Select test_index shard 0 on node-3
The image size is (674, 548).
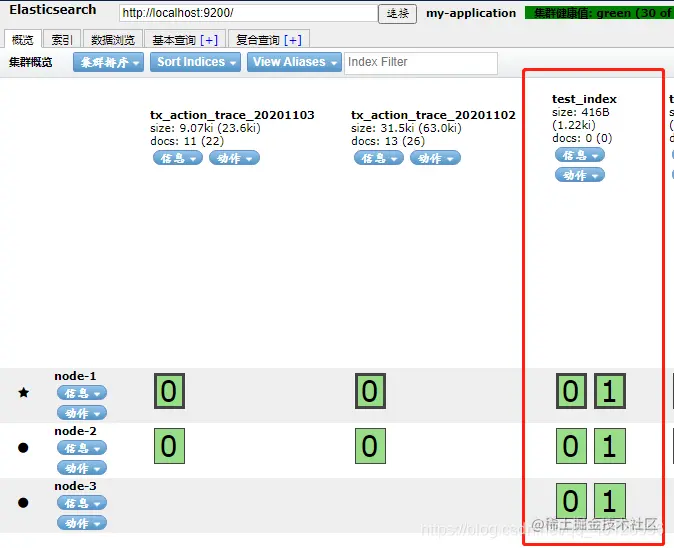click(571, 501)
